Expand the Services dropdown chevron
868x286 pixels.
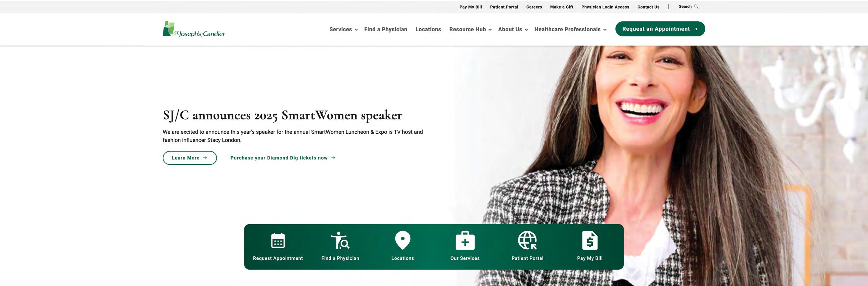click(x=356, y=30)
